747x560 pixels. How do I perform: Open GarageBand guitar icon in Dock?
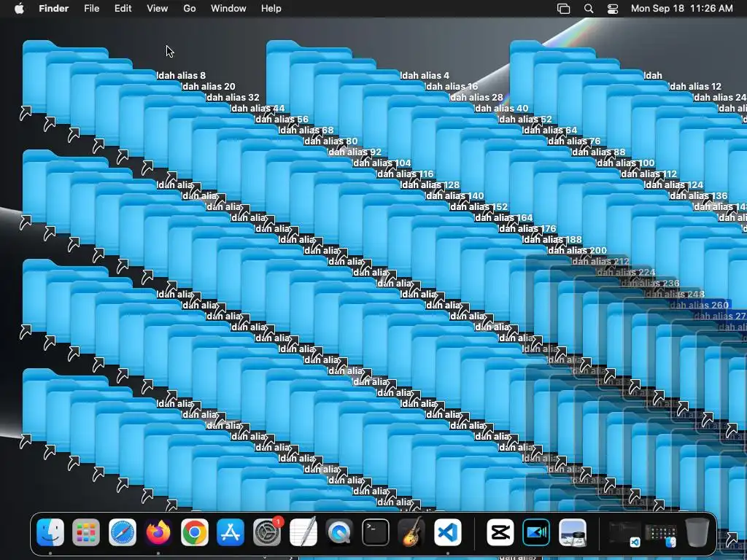click(411, 532)
